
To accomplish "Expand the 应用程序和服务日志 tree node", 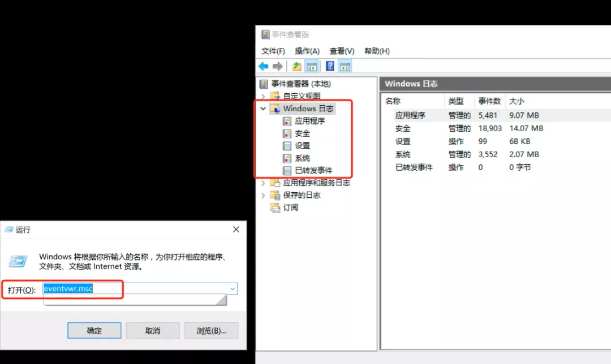I will point(264,183).
